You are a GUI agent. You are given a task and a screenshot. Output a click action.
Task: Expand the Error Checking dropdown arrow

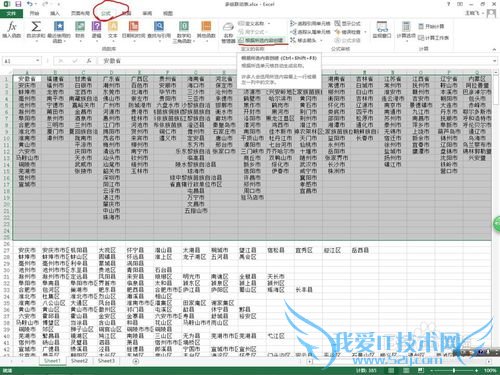coord(365,32)
